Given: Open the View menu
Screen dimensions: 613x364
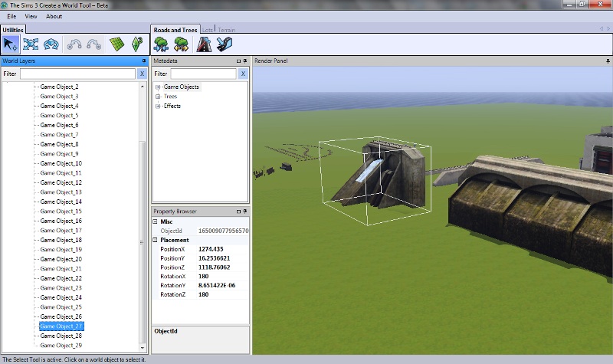Looking at the screenshot, I should click(31, 16).
